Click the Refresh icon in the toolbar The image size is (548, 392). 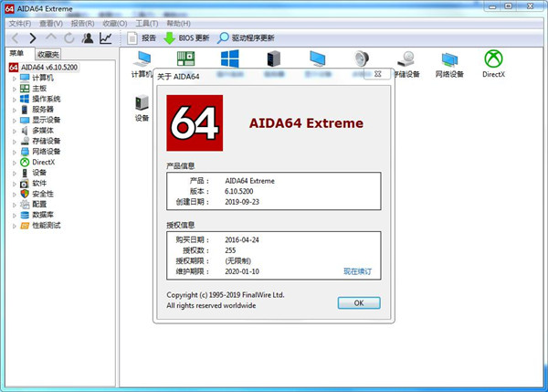pyautogui.click(x=69, y=38)
